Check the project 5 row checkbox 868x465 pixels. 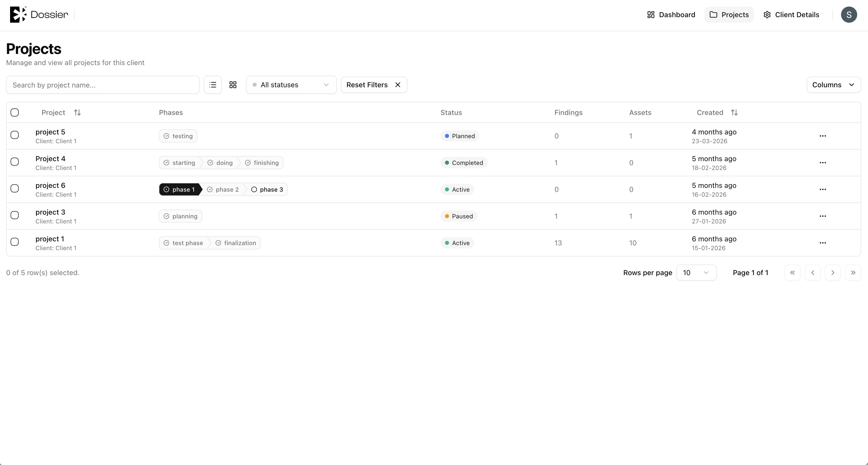coord(14,135)
